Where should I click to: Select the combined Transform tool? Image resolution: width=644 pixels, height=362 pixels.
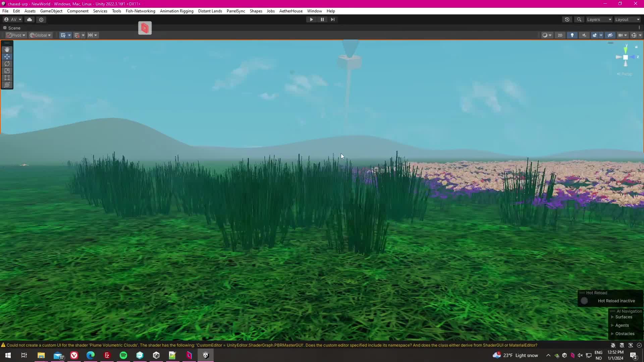click(7, 85)
